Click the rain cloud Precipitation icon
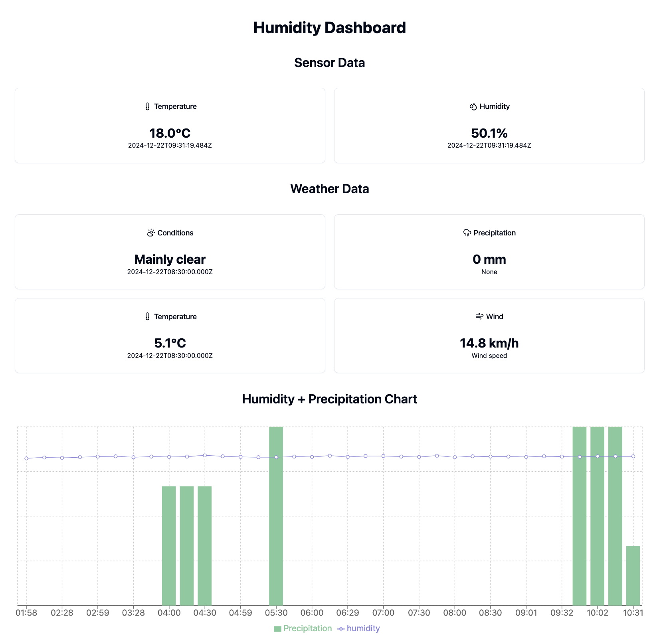The width and height of the screenshot is (665, 644). 467,233
